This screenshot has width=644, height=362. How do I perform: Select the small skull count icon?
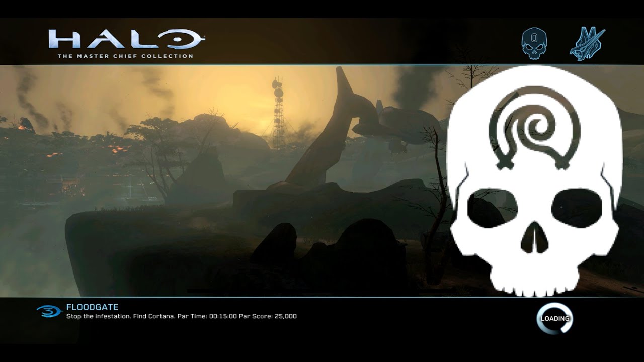click(x=534, y=44)
